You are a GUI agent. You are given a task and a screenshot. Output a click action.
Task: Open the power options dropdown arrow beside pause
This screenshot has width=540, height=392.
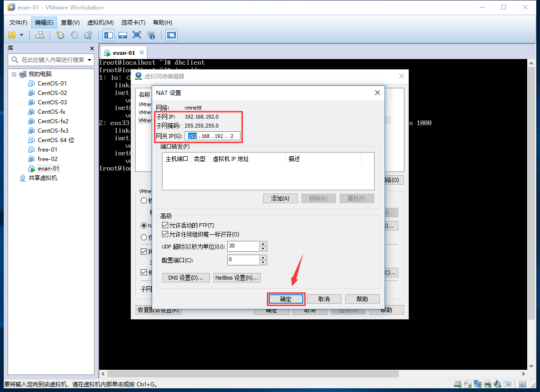21,35
